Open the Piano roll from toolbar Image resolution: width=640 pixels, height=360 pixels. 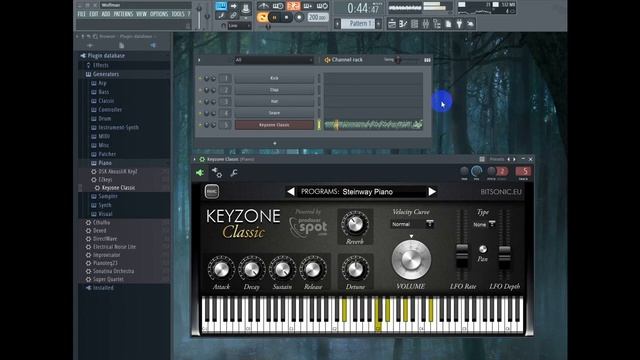[403, 24]
